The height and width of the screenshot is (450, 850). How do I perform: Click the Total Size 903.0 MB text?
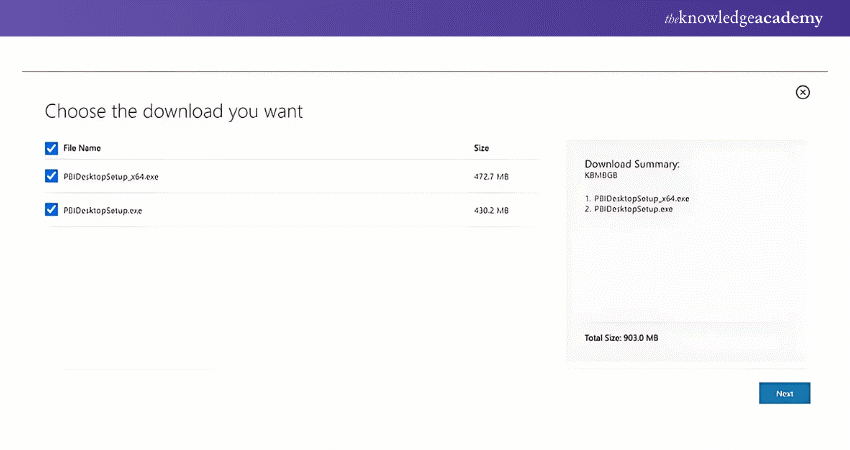pyautogui.click(x=621, y=338)
